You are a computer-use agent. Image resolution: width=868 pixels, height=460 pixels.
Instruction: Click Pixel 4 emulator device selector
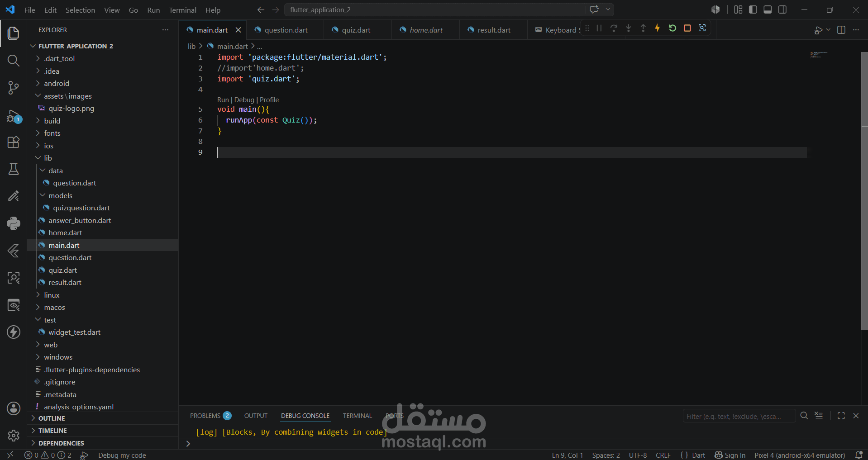[800, 455]
